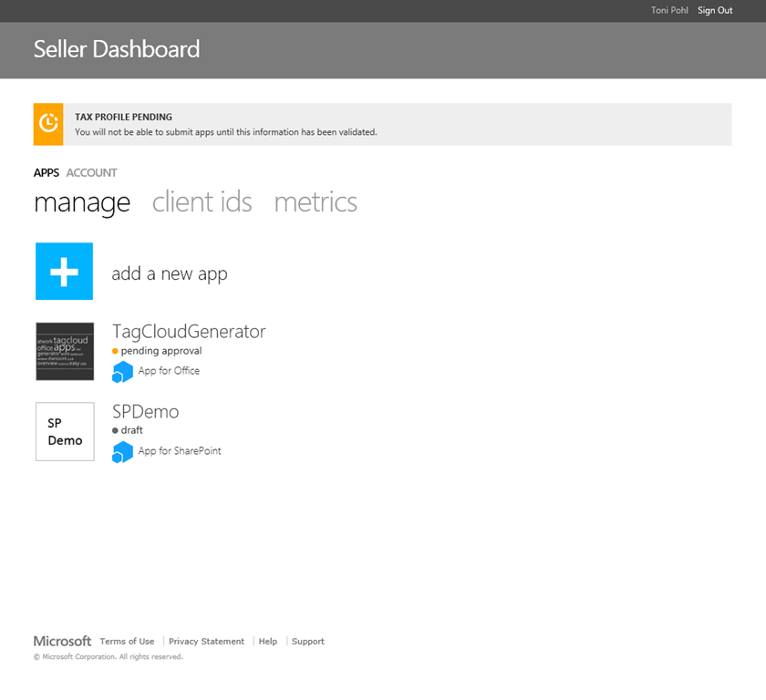Open the Terms of Use link
This screenshot has width=766, height=700.
(x=127, y=642)
